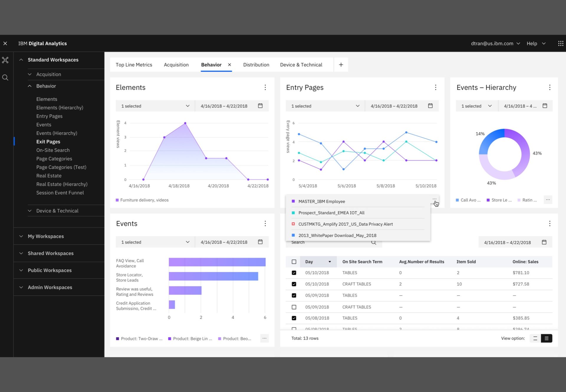The width and height of the screenshot is (566, 392).
Task: Open the network graph icon in sidebar
Action: (x=5, y=60)
